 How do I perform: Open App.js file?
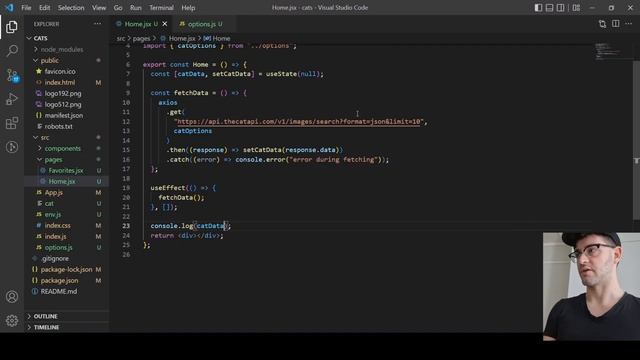coord(67,193)
